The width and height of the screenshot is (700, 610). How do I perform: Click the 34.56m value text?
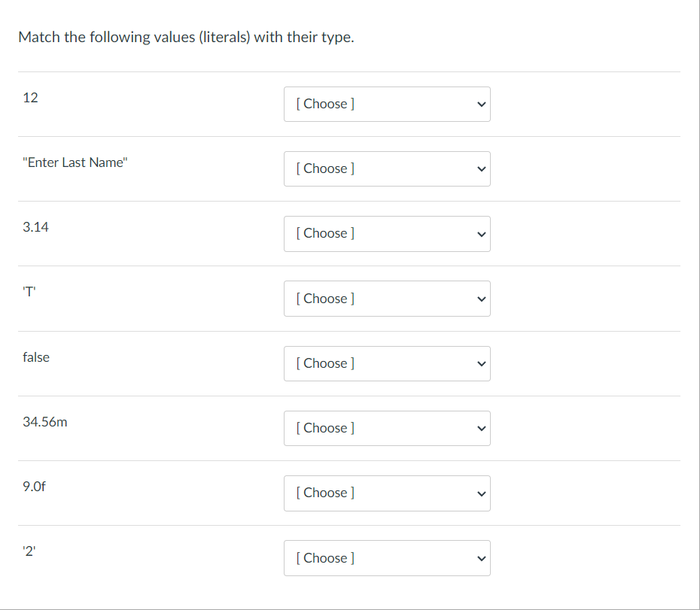[x=45, y=422]
